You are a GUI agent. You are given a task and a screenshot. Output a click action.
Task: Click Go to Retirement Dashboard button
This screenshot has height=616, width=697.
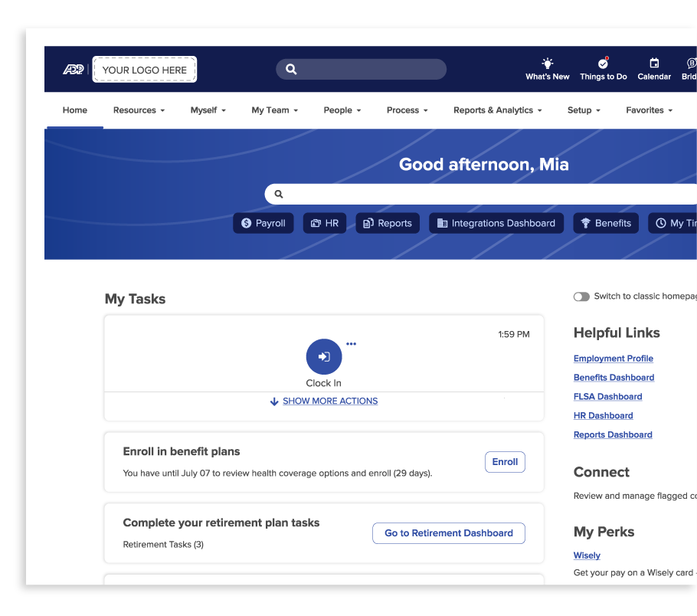[x=448, y=533]
